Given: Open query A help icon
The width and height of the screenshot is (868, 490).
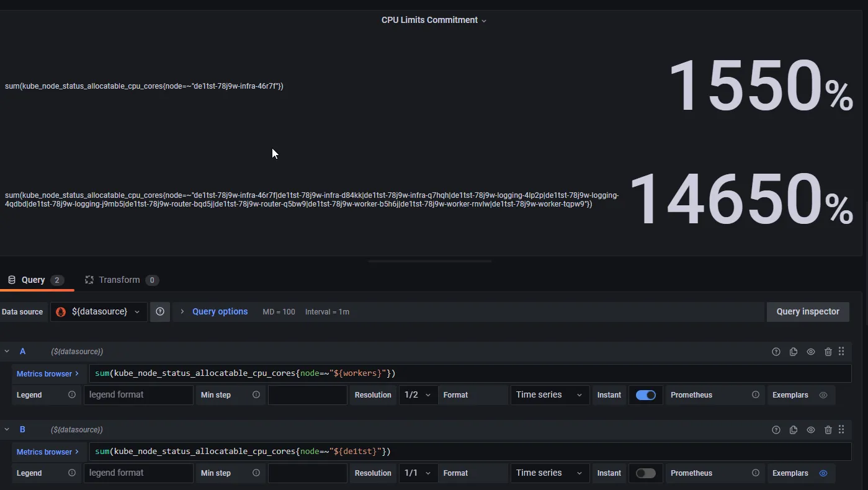Looking at the screenshot, I should [776, 352].
